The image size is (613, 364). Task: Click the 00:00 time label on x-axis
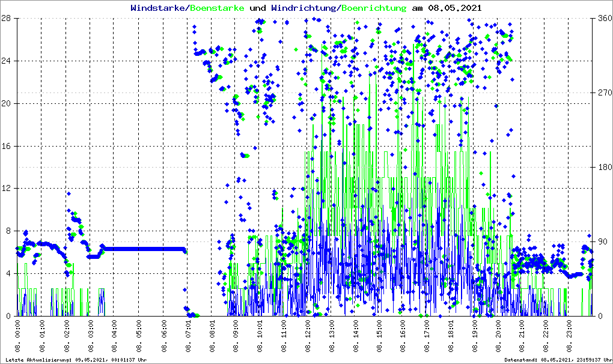click(18, 336)
